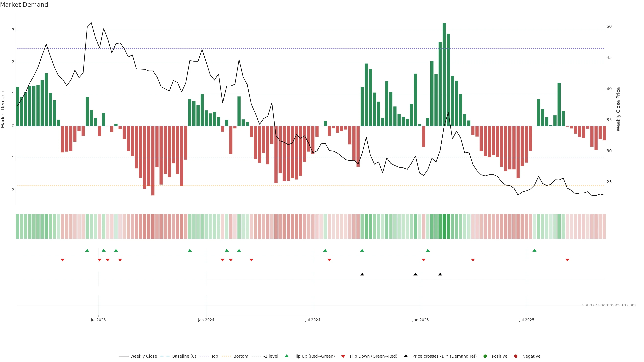Click the last green flip-up triangle marker

click(534, 250)
